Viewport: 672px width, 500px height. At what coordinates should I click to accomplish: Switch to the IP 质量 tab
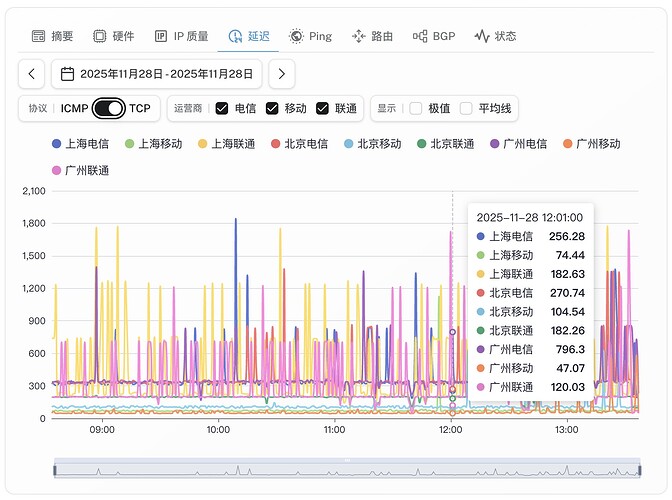click(x=182, y=36)
